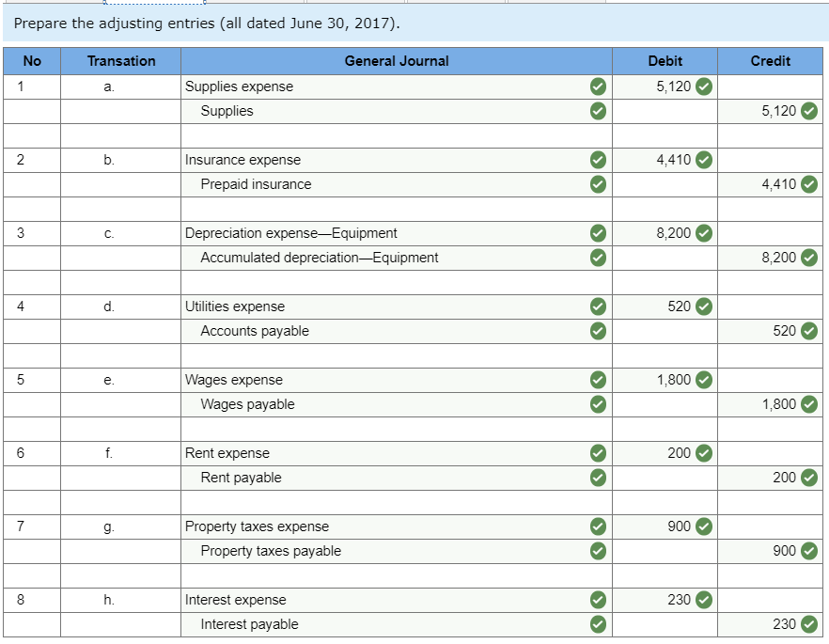Image resolution: width=829 pixels, height=644 pixels.
Task: Click the Credit column header
Action: (x=771, y=61)
